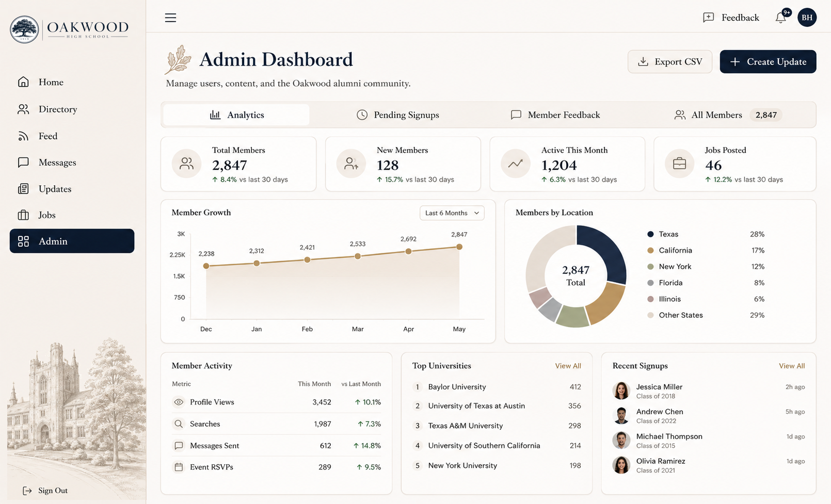The image size is (831, 504).
Task: Click the Sign Out icon
Action: pos(27,491)
